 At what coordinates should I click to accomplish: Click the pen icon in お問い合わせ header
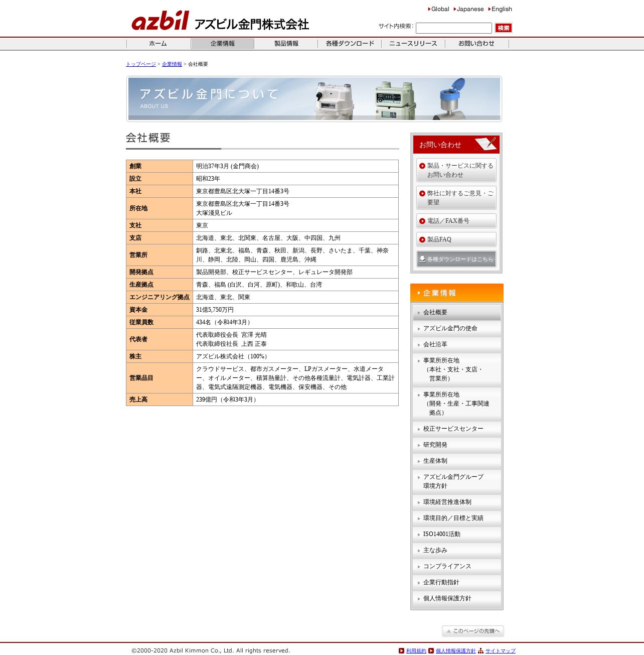tap(486, 144)
